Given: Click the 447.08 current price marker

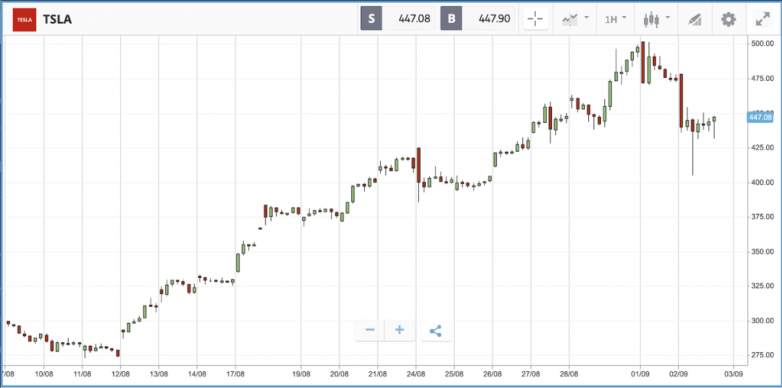Looking at the screenshot, I should point(759,117).
